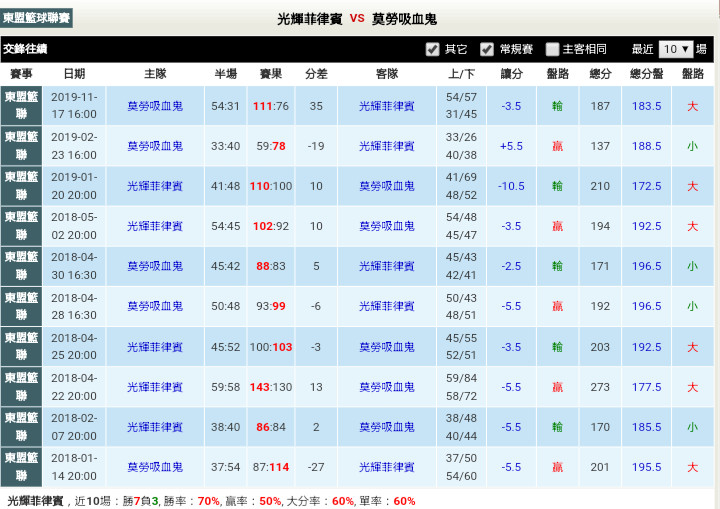Click the 2018-01-14 20:00 date cell
The image size is (720, 509).
pos(74,467)
